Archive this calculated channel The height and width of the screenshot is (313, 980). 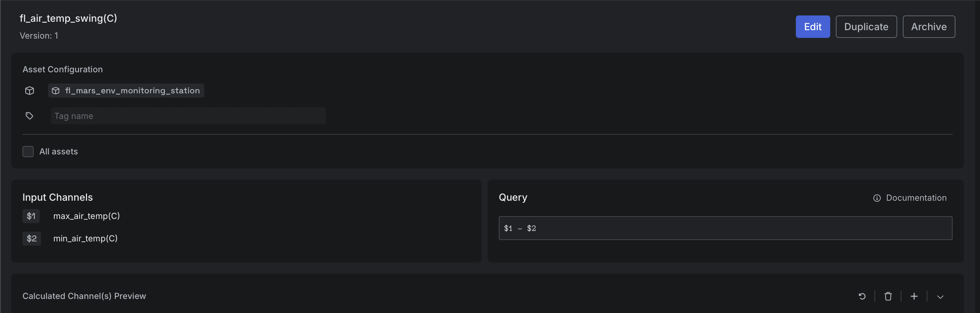[x=929, y=27]
